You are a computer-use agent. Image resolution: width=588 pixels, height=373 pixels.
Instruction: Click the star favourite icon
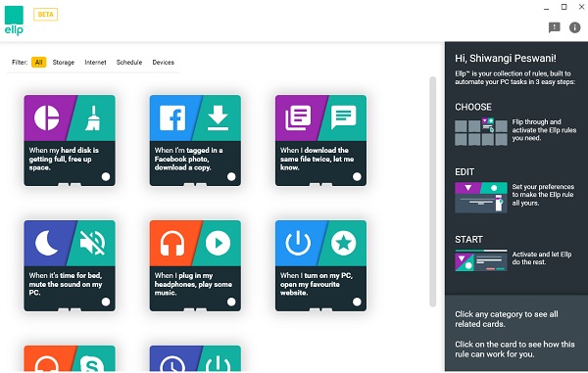pyautogui.click(x=344, y=243)
